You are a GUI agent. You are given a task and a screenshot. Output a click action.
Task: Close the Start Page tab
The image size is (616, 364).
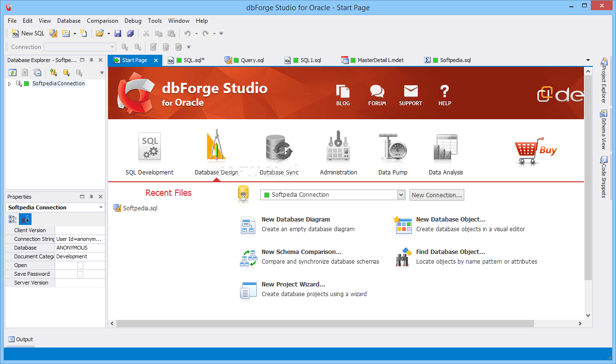tap(156, 60)
